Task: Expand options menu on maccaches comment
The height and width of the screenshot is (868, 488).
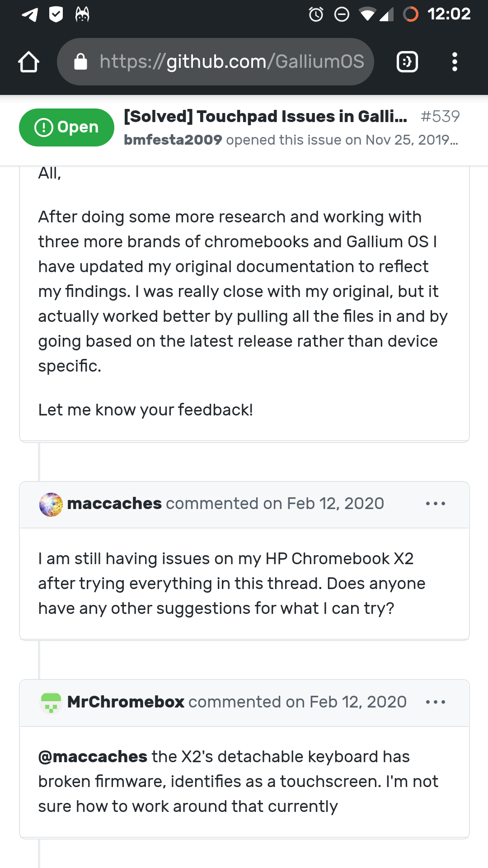Action: point(436,504)
